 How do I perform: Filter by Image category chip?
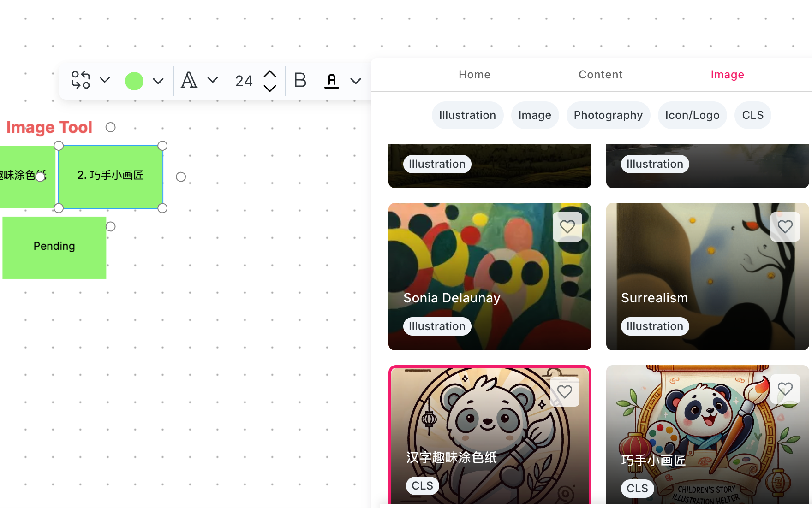[535, 115]
